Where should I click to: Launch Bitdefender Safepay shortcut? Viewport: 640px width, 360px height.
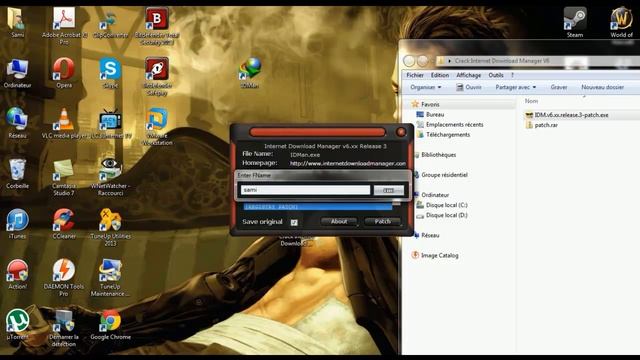coord(157,76)
